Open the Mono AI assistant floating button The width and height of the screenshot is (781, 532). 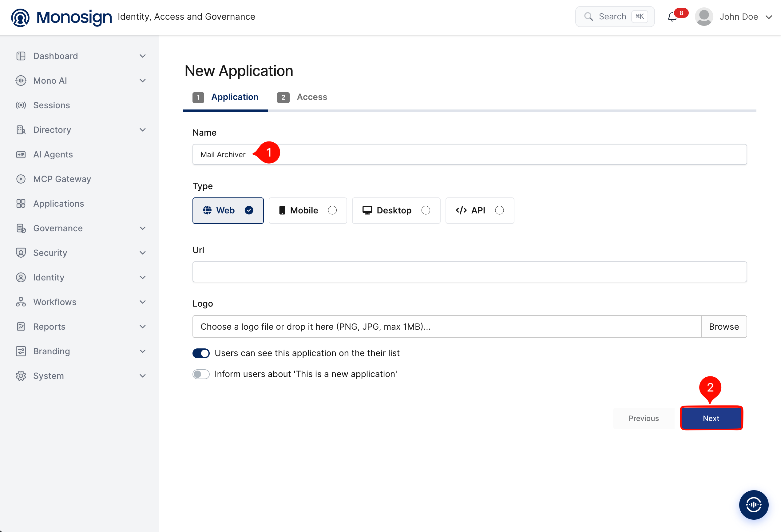click(x=754, y=504)
